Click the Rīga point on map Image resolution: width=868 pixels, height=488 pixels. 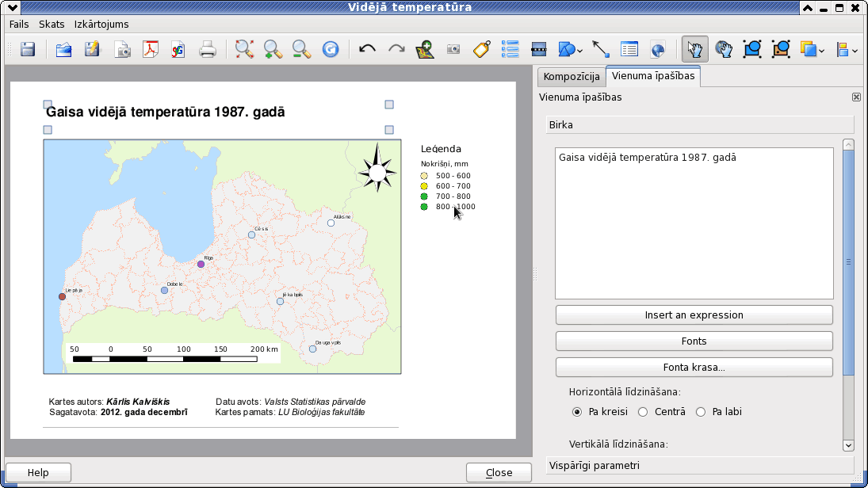(x=201, y=265)
